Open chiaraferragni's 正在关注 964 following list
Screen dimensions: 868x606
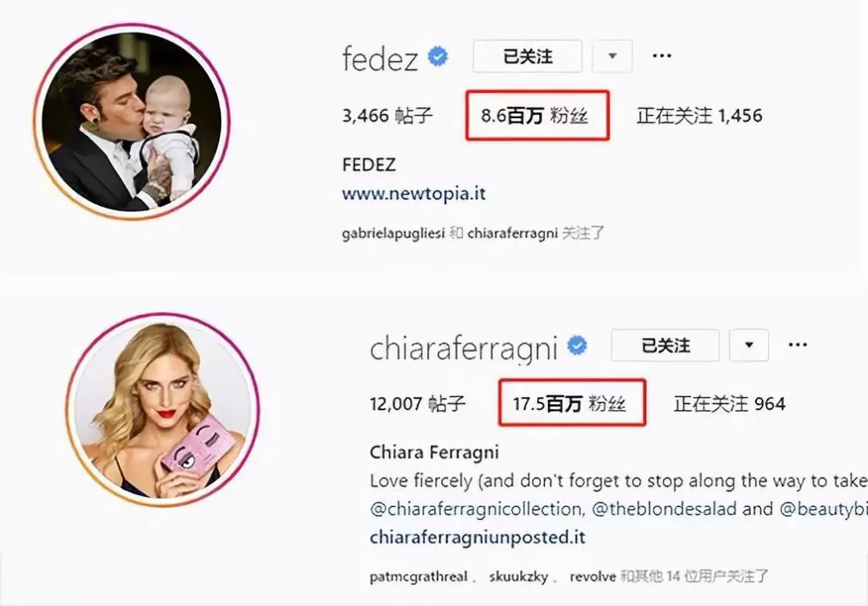click(730, 403)
